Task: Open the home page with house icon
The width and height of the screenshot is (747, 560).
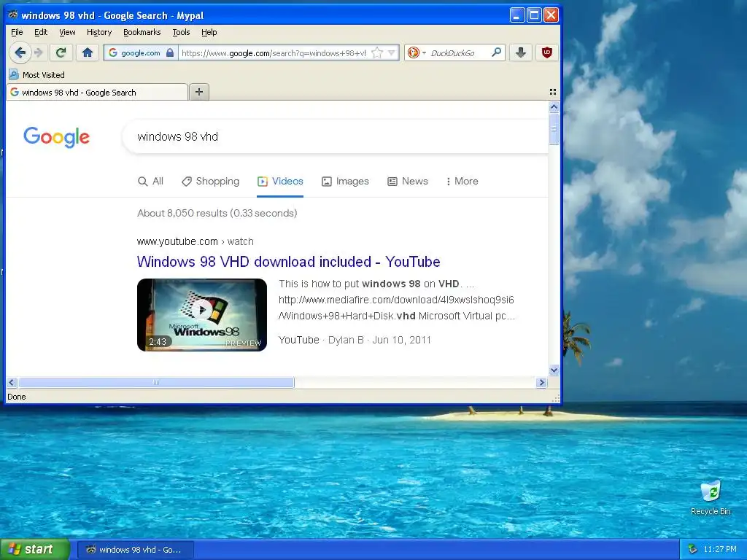Action: (88, 52)
